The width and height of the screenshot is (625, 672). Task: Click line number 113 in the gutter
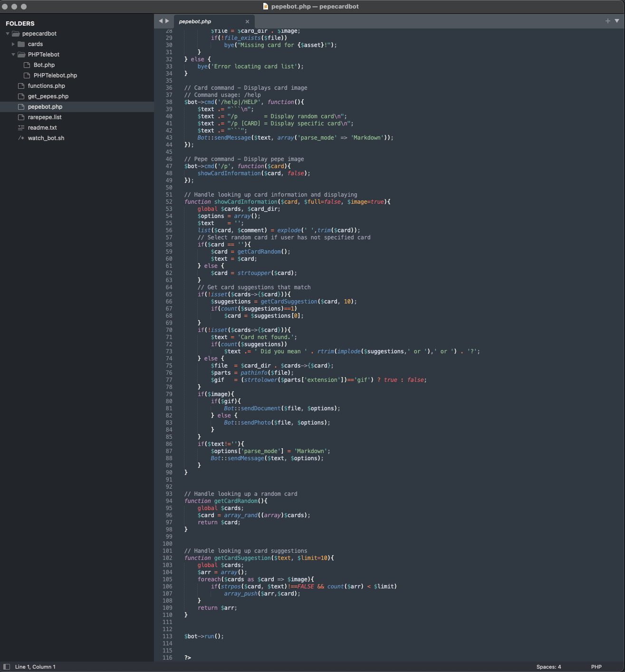pyautogui.click(x=167, y=636)
